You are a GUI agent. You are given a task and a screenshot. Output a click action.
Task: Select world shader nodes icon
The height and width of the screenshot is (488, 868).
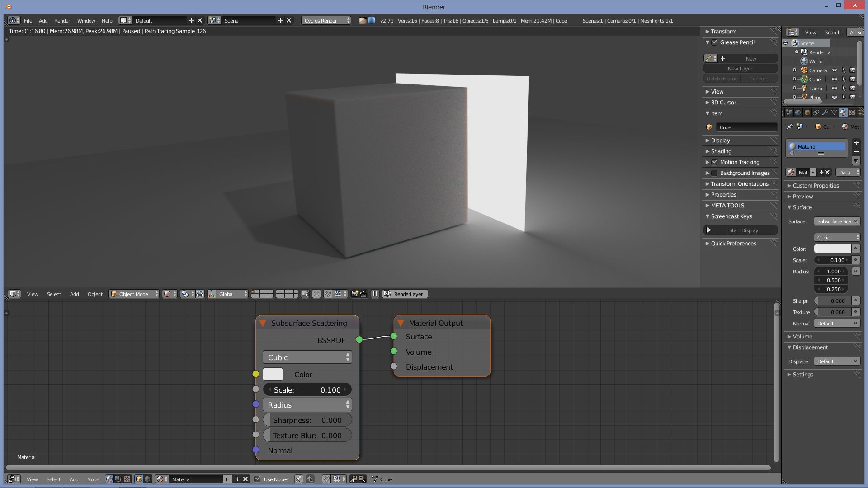[147, 479]
